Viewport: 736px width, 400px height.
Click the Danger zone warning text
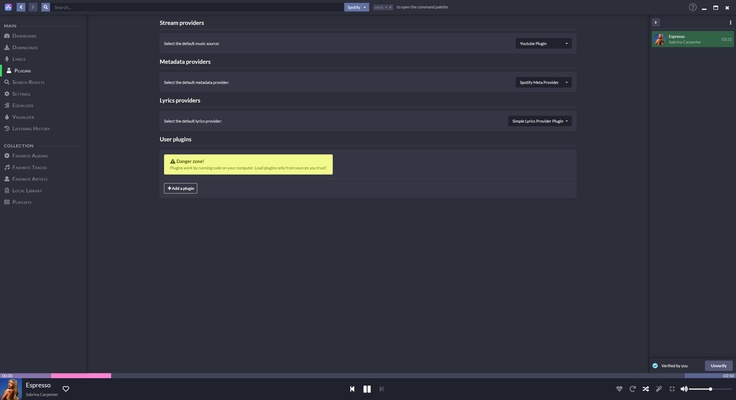pos(190,161)
